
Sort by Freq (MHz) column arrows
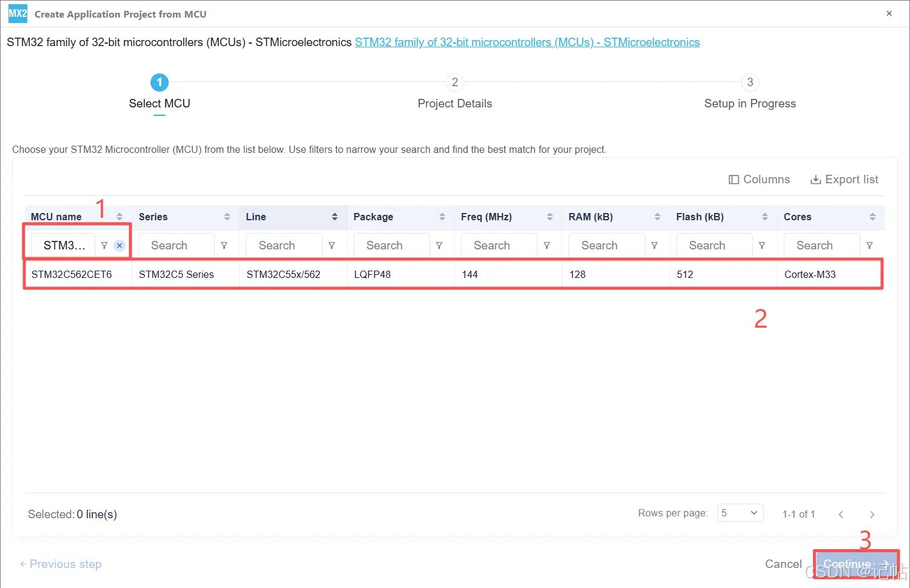tap(550, 217)
